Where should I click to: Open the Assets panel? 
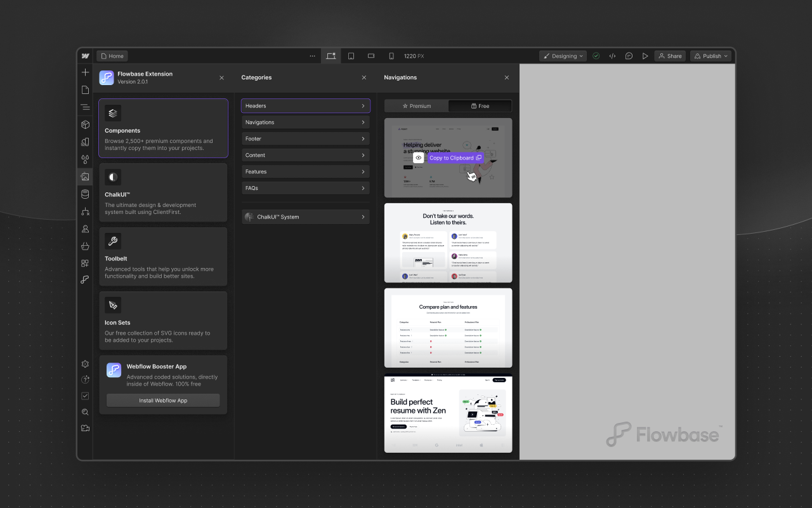pyautogui.click(x=85, y=177)
